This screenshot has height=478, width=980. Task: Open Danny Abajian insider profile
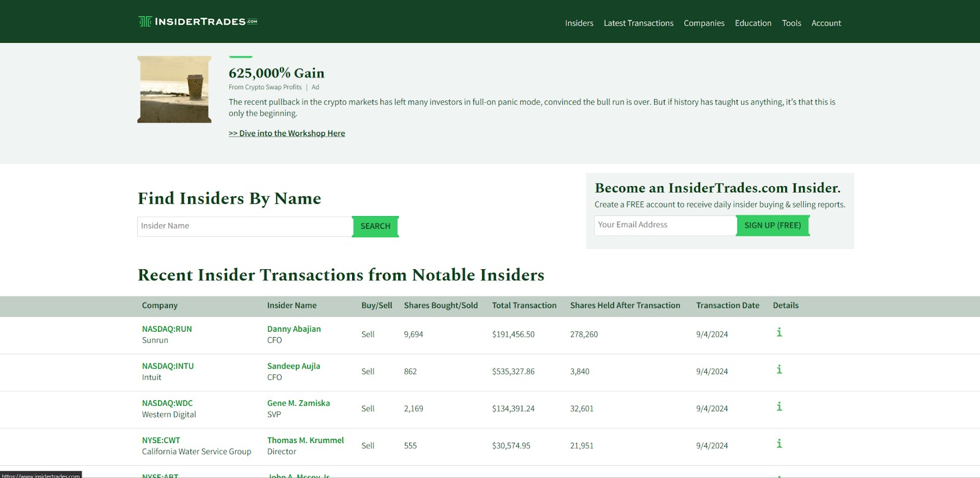click(x=294, y=329)
